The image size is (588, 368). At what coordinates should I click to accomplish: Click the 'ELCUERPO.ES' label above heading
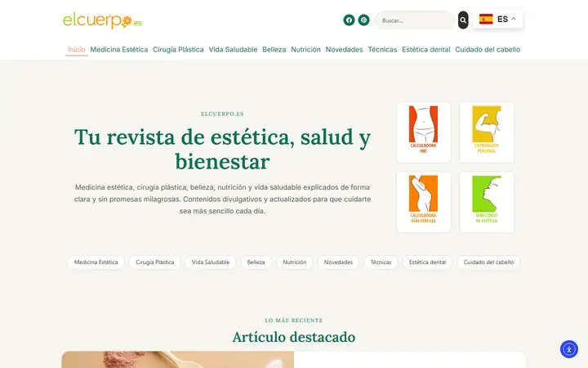[x=222, y=114]
